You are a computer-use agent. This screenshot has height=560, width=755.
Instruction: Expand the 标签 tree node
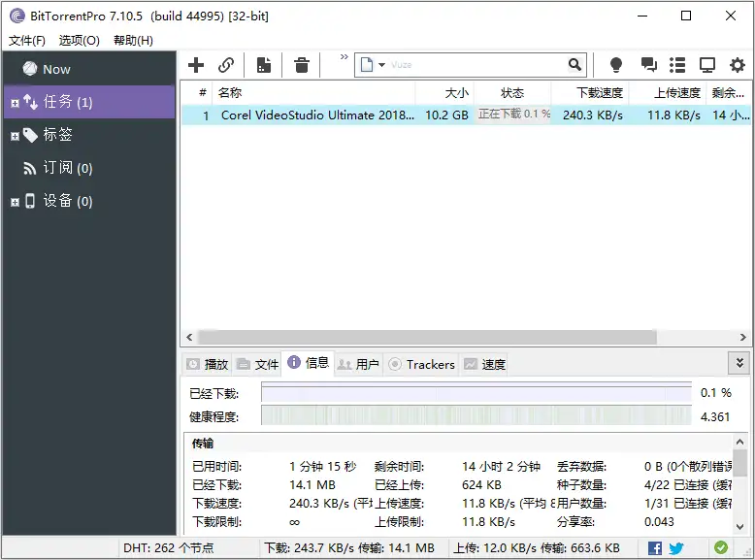pyautogui.click(x=15, y=136)
